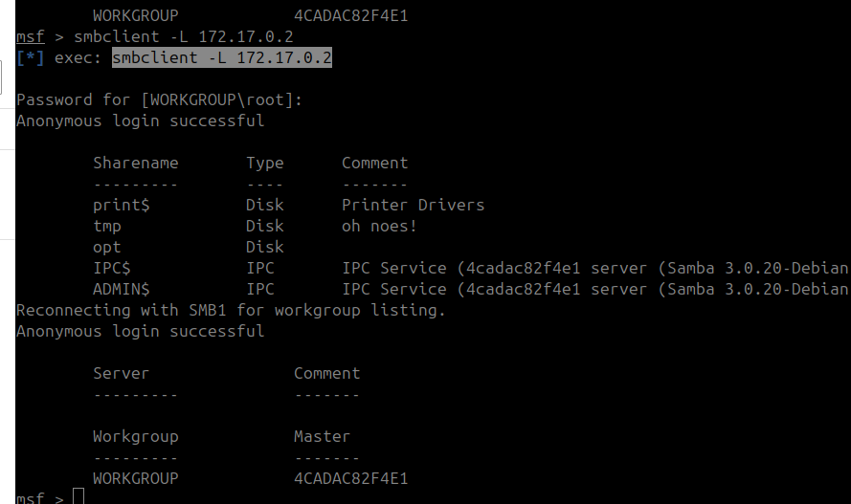
Task: Select the ADMIN$ share name
Action: 121,290
